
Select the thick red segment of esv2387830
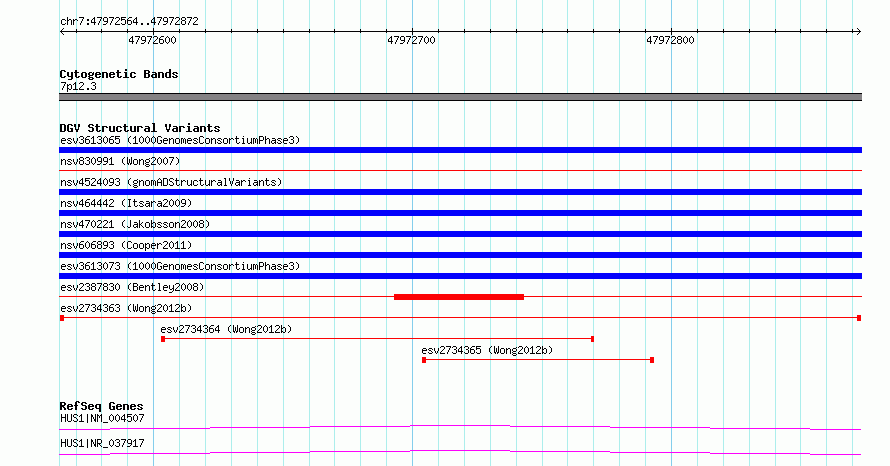click(459, 297)
